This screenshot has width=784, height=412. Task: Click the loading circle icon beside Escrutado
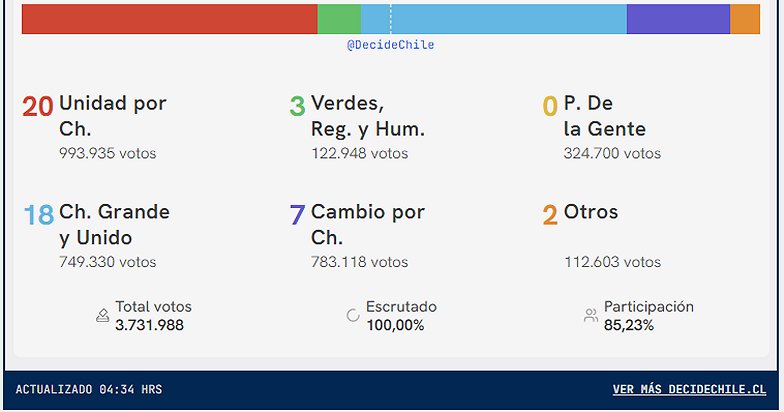tap(353, 315)
